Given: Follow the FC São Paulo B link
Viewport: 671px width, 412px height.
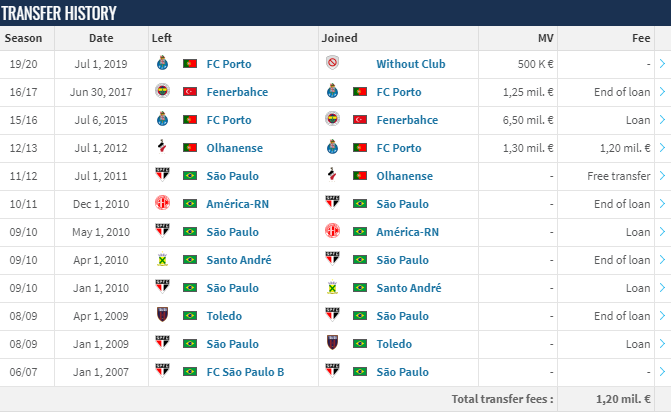Looking at the screenshot, I should pos(245,372).
